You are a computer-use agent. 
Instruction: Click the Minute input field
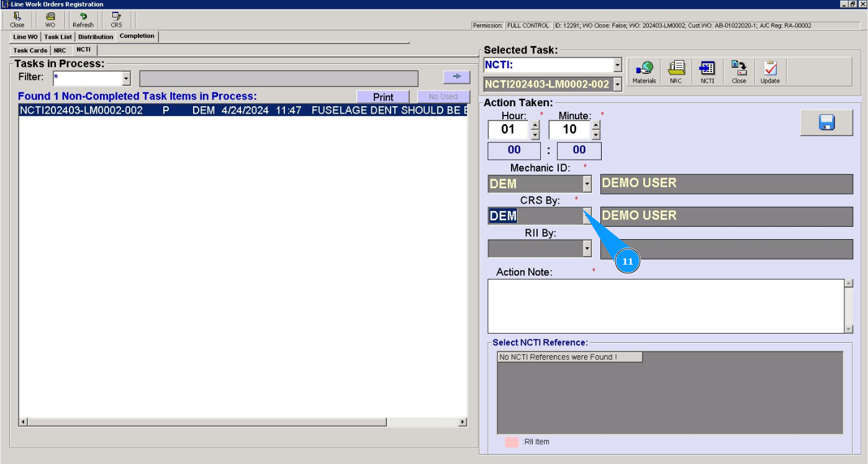coord(569,129)
